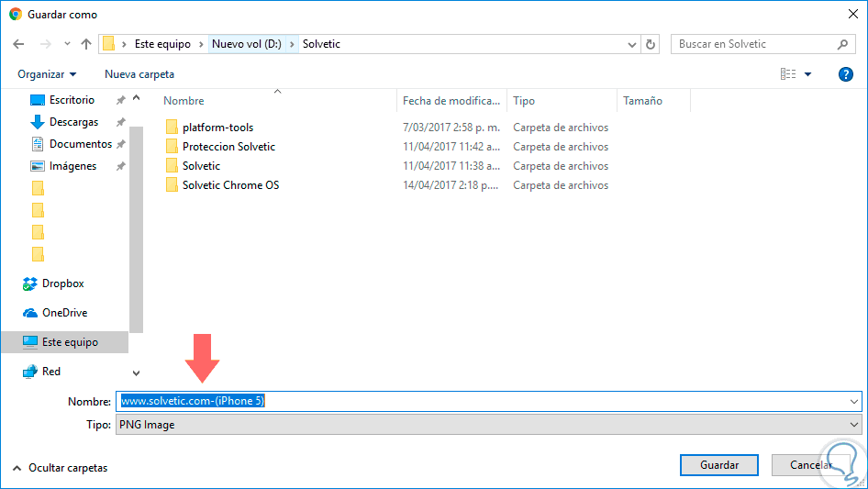The height and width of the screenshot is (489, 868).
Task: Select 'Este equipo' in the address breadcrumb
Action: (162, 44)
